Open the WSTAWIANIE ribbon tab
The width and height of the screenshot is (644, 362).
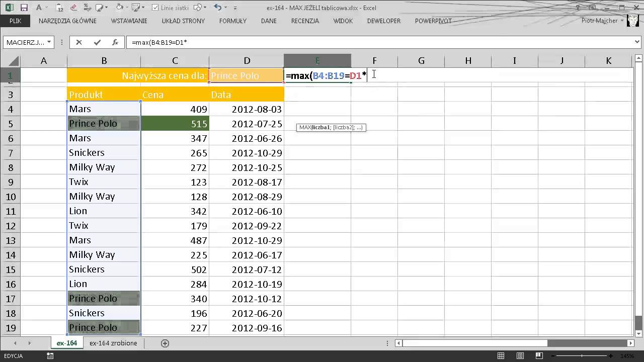pos(129,21)
